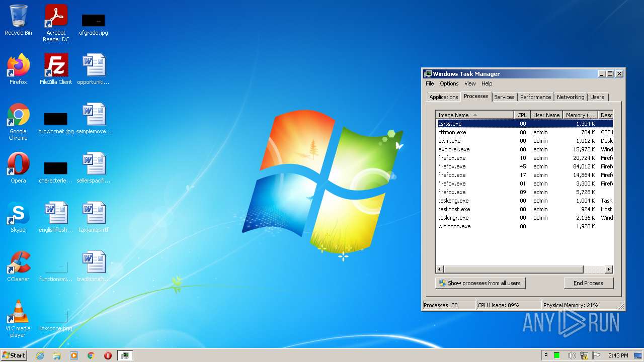Select the ofgrade.jpg desktop file

pyautogui.click(x=94, y=24)
